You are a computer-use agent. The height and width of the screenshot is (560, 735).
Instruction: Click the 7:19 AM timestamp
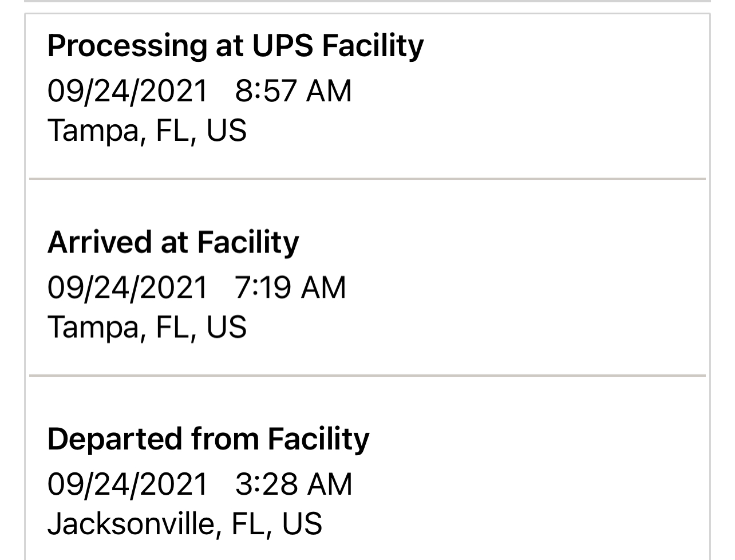pyautogui.click(x=290, y=287)
